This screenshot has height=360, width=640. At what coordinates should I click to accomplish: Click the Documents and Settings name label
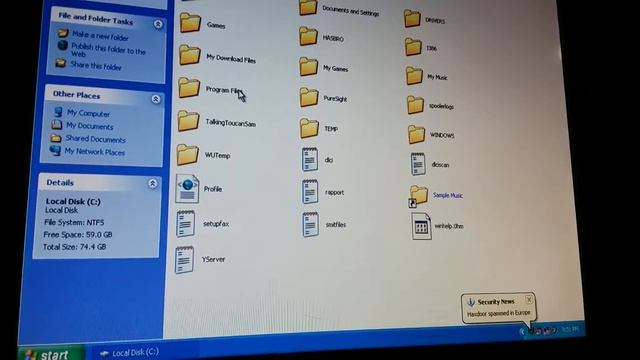tap(350, 11)
